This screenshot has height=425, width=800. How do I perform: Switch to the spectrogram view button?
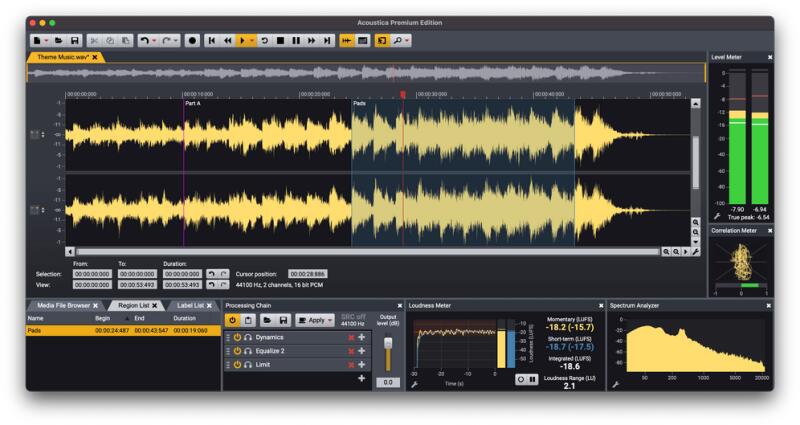point(363,40)
